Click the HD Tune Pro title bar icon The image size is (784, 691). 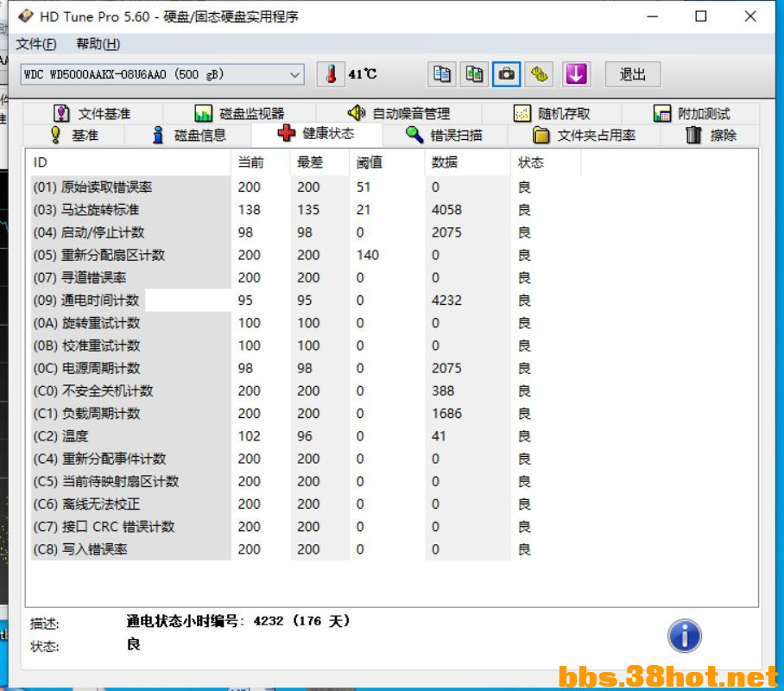pos(26,16)
